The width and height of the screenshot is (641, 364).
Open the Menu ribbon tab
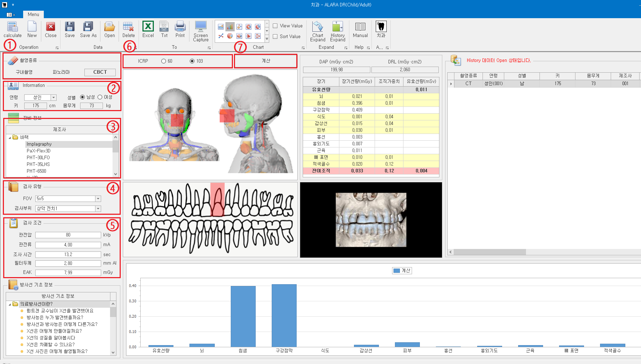(x=33, y=14)
